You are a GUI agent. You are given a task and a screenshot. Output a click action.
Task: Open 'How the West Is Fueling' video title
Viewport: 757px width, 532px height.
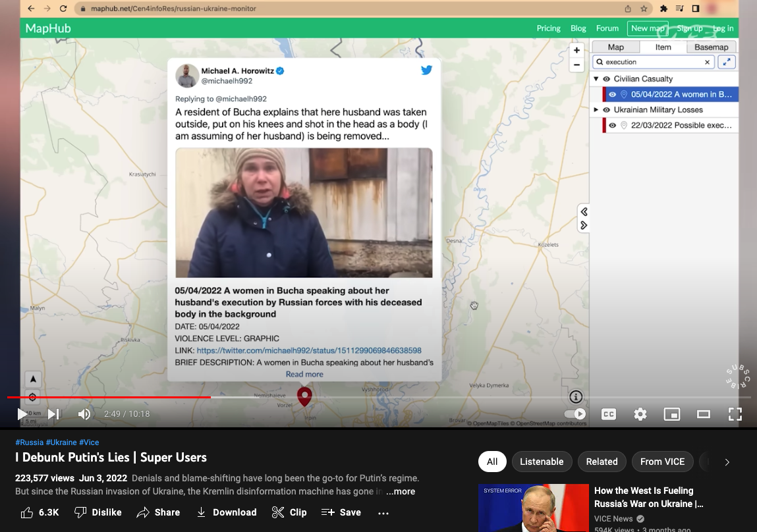(648, 497)
